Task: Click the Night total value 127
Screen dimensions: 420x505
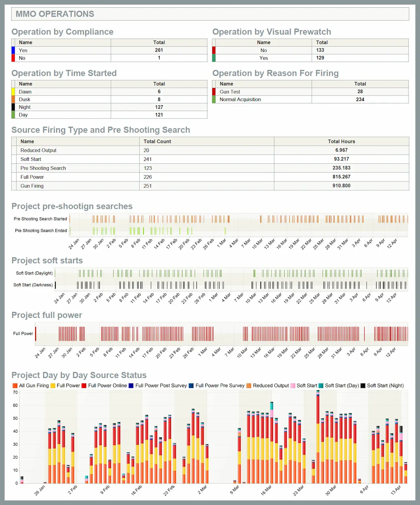Action: click(159, 107)
